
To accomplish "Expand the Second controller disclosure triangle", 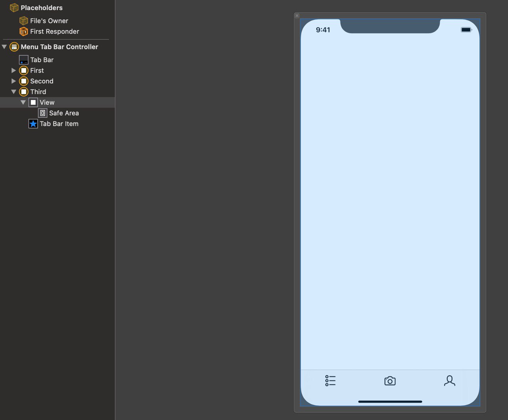I will coord(13,81).
